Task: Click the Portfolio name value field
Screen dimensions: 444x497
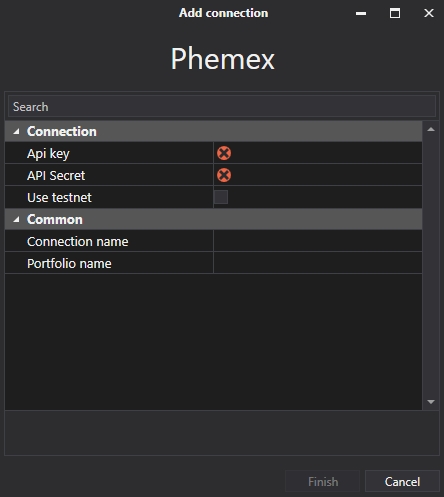Action: 318,263
